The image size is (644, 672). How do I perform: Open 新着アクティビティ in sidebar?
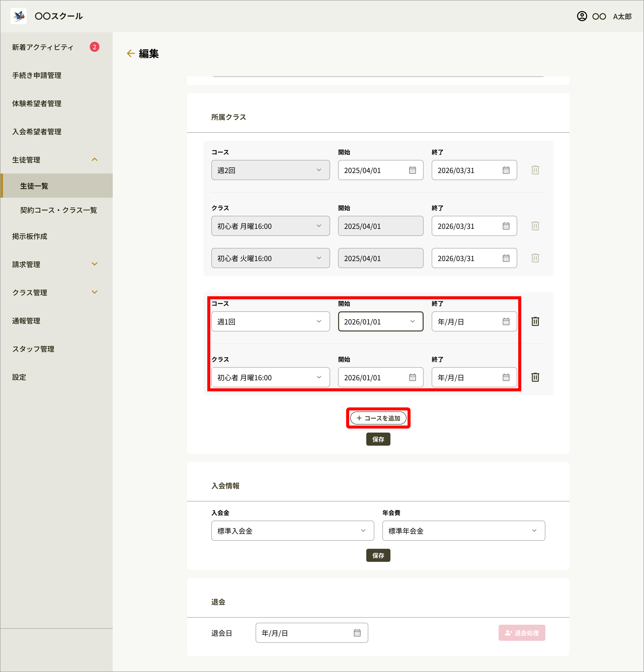[43, 47]
